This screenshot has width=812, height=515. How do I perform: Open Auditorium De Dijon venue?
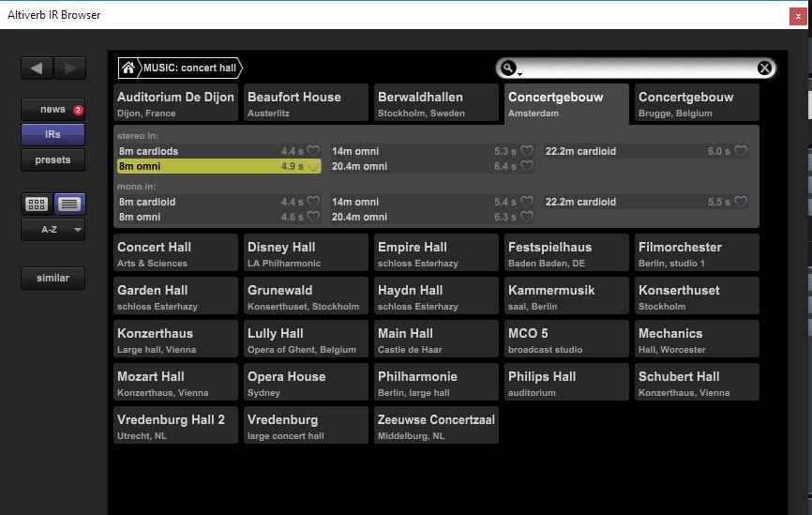click(x=175, y=102)
